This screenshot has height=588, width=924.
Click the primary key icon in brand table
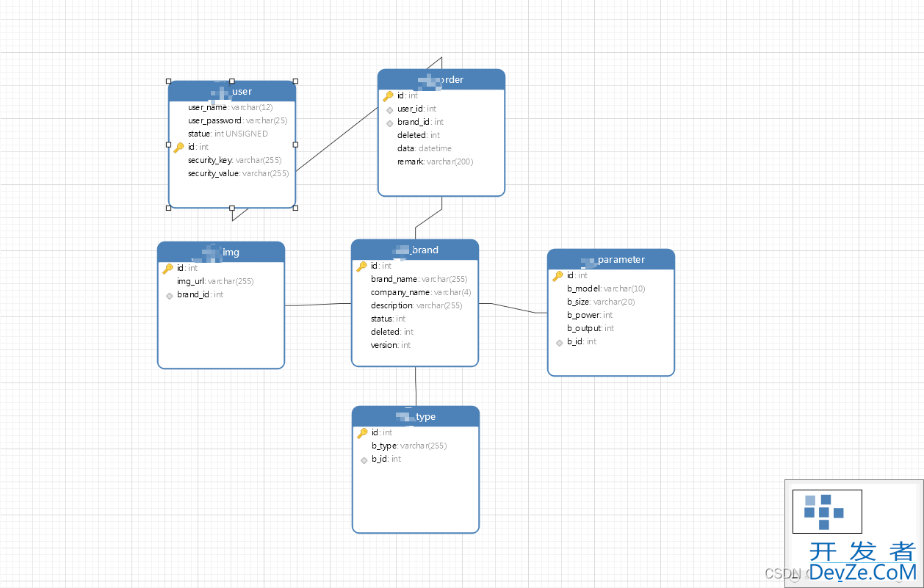click(x=361, y=266)
